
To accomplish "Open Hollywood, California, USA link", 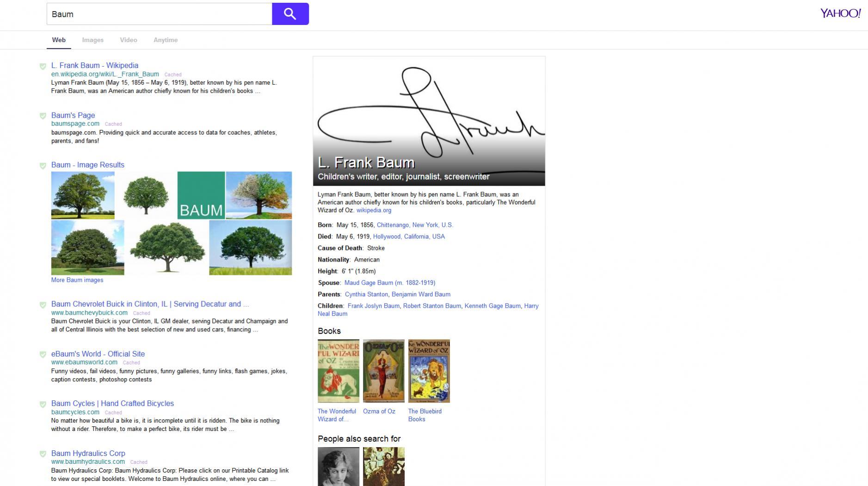I will [409, 237].
